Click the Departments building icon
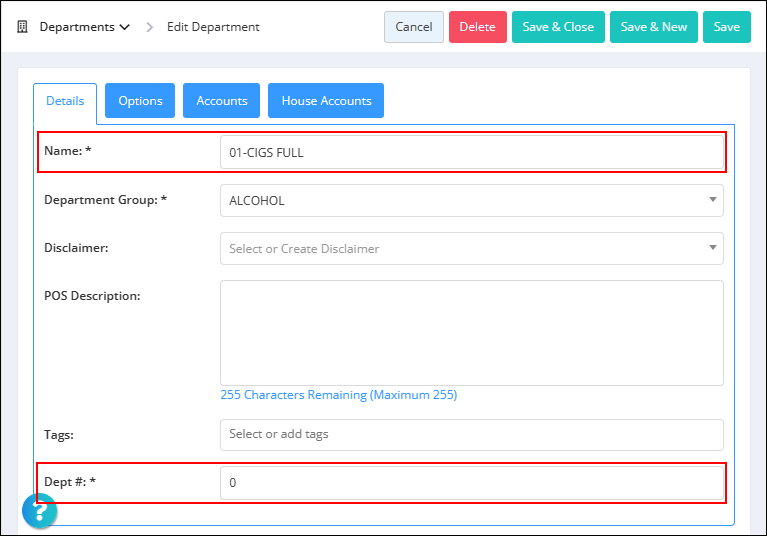The image size is (767, 536). 22,27
